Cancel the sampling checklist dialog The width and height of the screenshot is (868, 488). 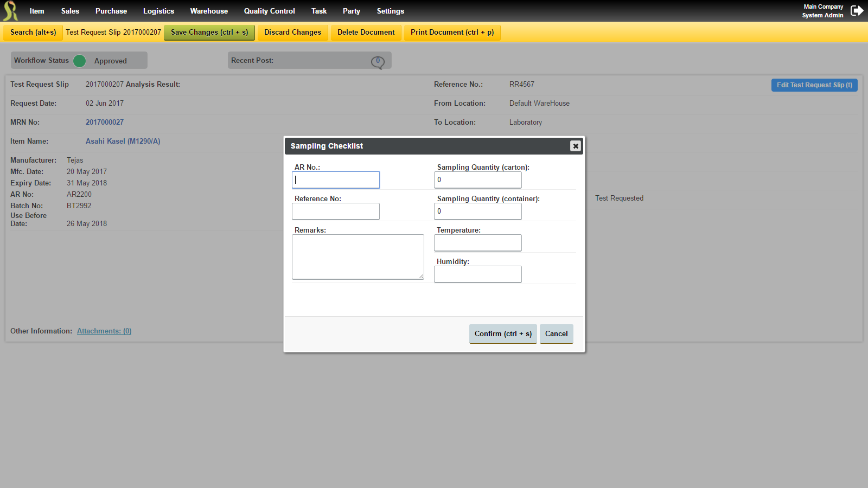tap(556, 333)
